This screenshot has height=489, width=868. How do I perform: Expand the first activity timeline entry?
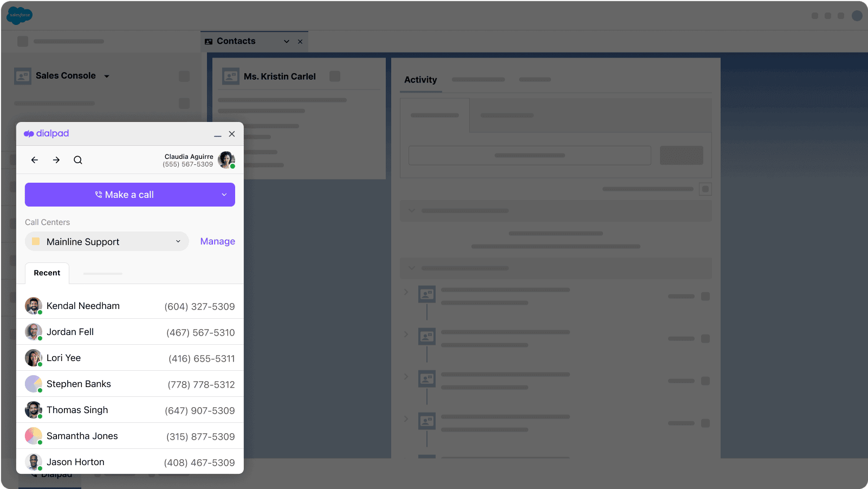tap(406, 291)
